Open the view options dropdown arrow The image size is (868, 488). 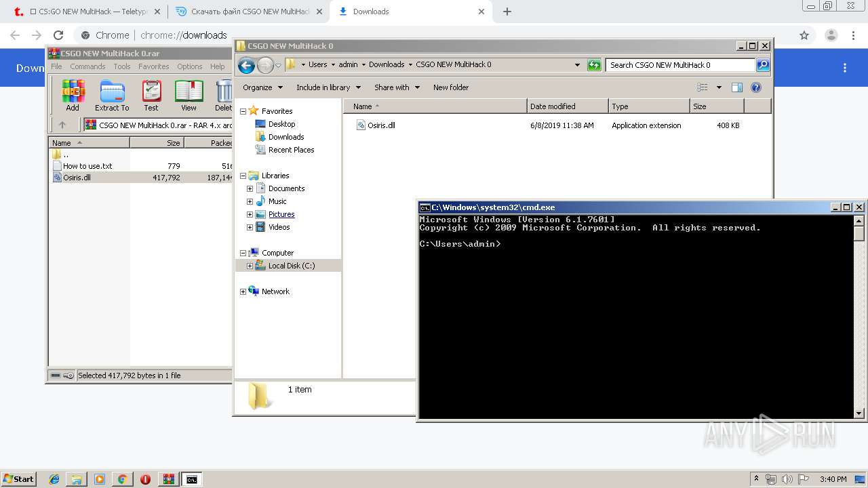coord(719,87)
